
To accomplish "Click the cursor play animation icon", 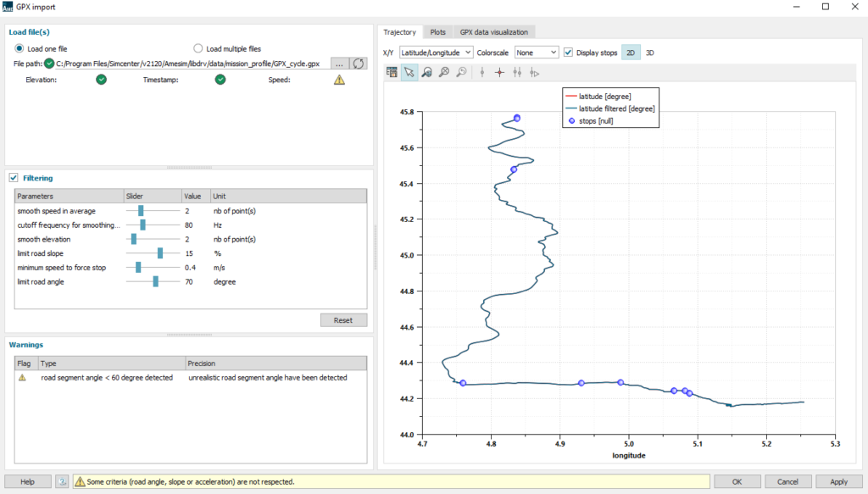I will (x=534, y=73).
